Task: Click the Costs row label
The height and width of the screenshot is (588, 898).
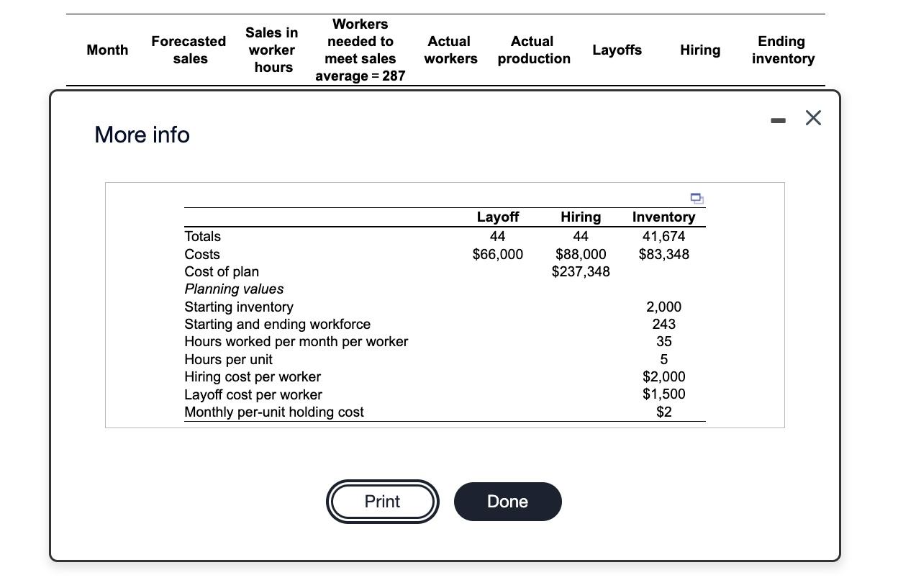Action: [202, 254]
